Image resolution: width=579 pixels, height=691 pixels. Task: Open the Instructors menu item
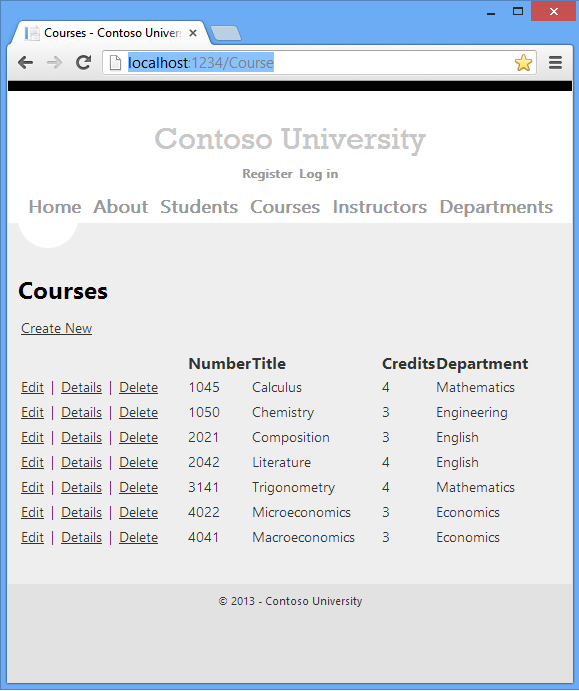coord(380,207)
